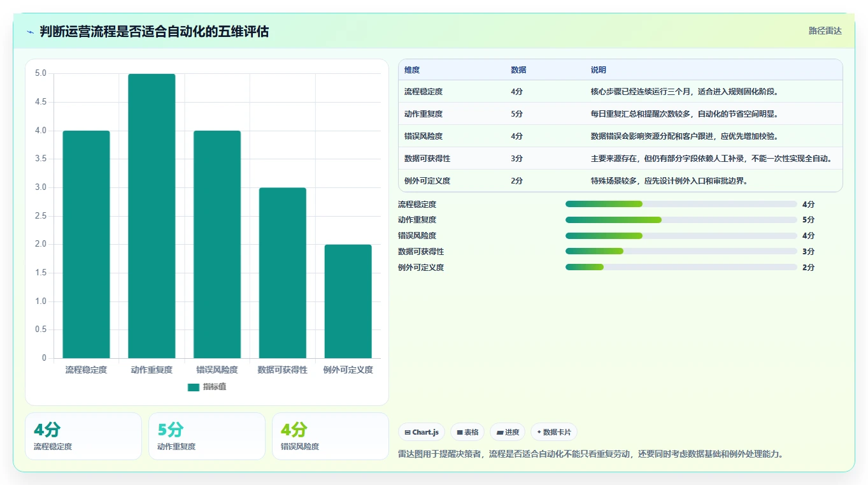Screen dimensions: 868x485
Task: Click the 路径雷达 label at top right
Action: tap(825, 31)
